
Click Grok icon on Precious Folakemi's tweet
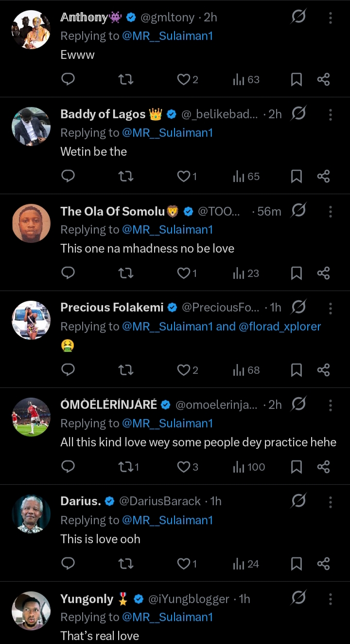[298, 308]
